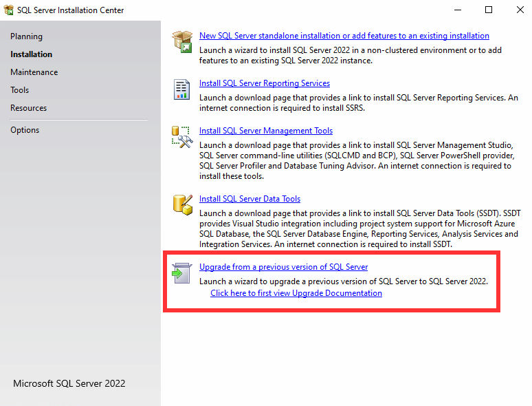Click text 'internet connection is required to install SSRS'
Screen dimensions: 532x406
coord(282,108)
